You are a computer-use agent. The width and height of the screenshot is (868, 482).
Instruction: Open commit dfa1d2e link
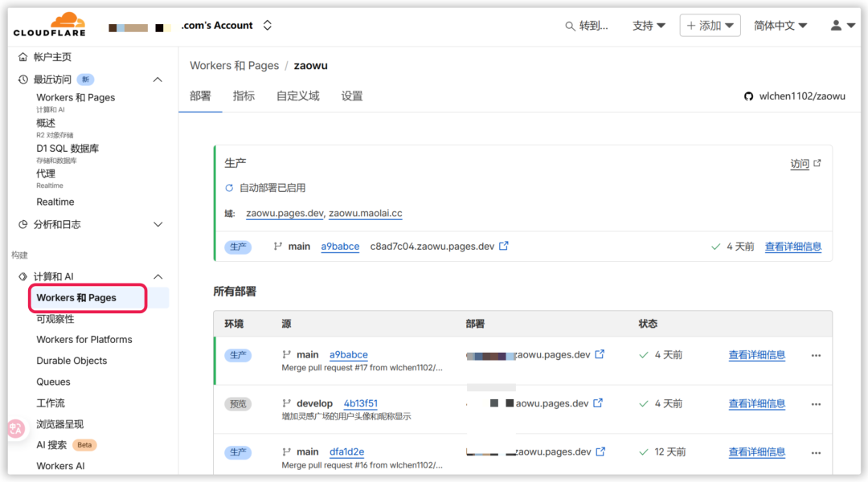(x=346, y=451)
